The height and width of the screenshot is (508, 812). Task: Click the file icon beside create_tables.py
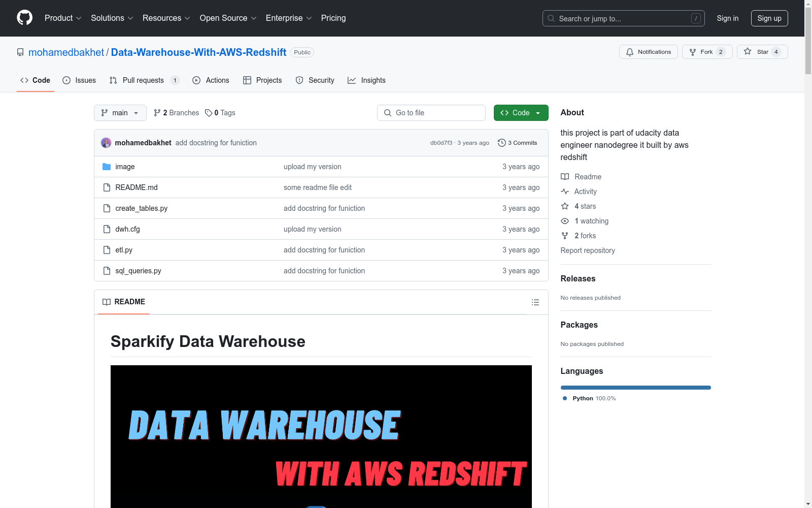(x=107, y=208)
